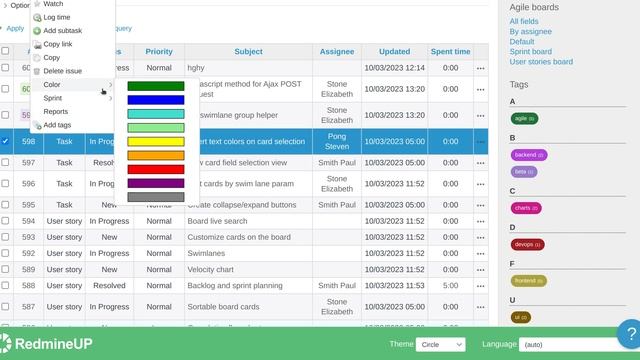Sort by the Updated column header
640x360 pixels.
click(x=394, y=51)
